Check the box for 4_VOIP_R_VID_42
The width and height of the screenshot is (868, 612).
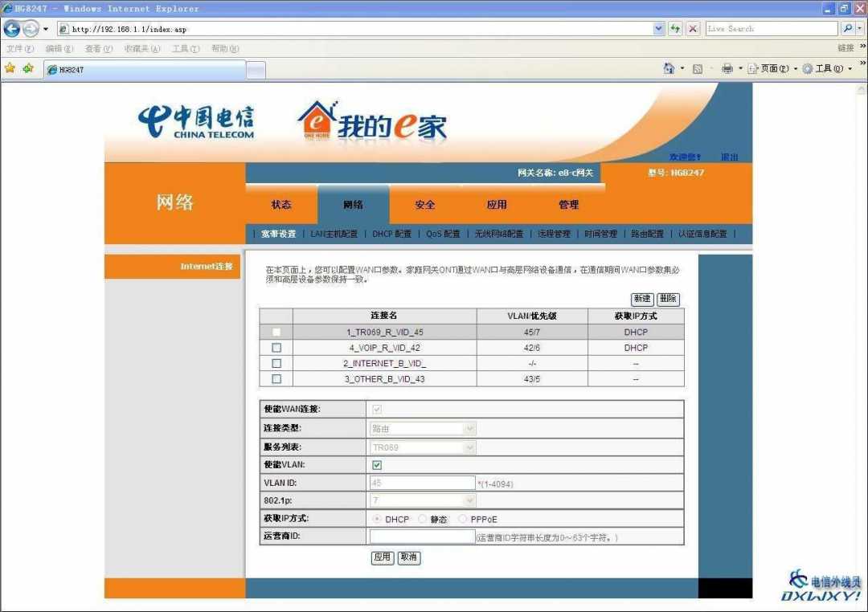(x=276, y=348)
